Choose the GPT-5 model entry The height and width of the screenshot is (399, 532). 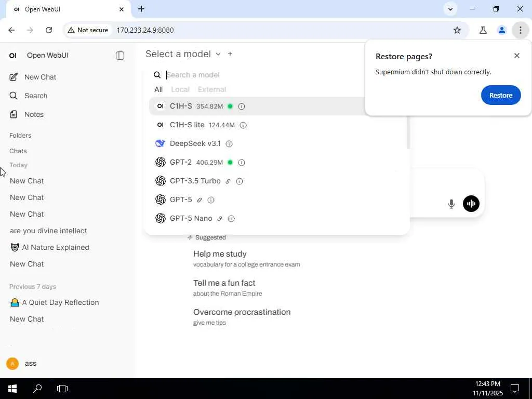(277, 199)
